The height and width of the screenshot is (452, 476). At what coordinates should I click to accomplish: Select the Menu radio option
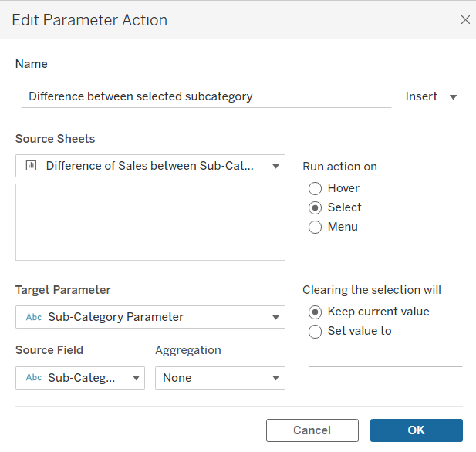[x=315, y=227]
